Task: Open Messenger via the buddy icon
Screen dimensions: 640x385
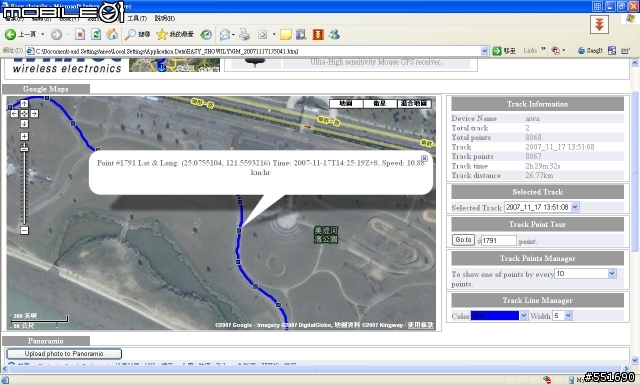Action: pos(334,35)
